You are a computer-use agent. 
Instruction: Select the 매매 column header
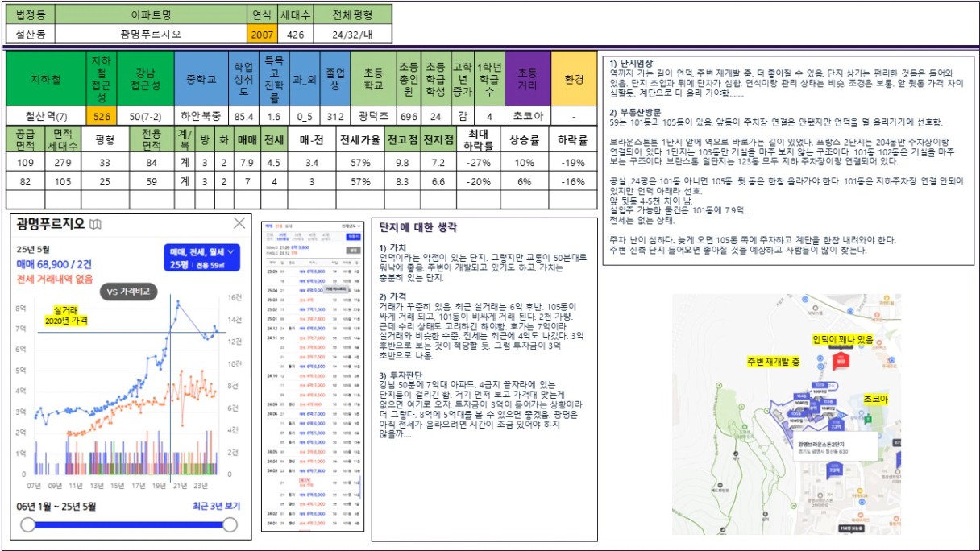247,140
